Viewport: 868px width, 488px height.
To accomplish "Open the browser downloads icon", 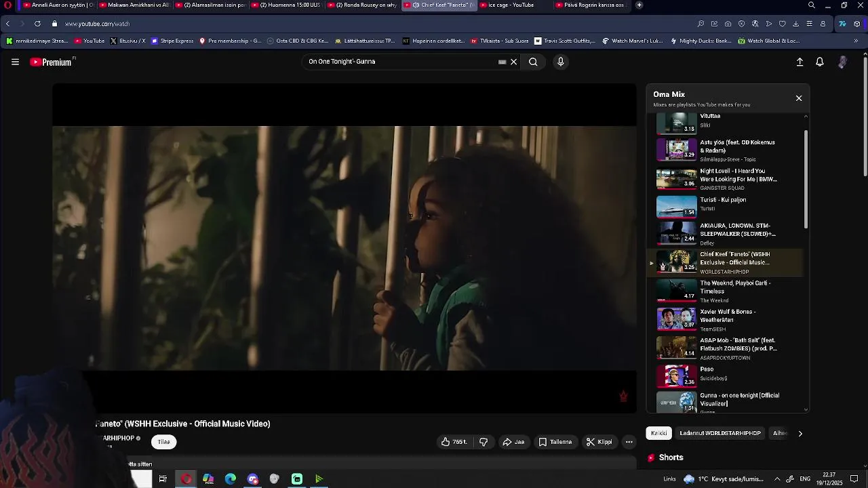I will click(795, 24).
